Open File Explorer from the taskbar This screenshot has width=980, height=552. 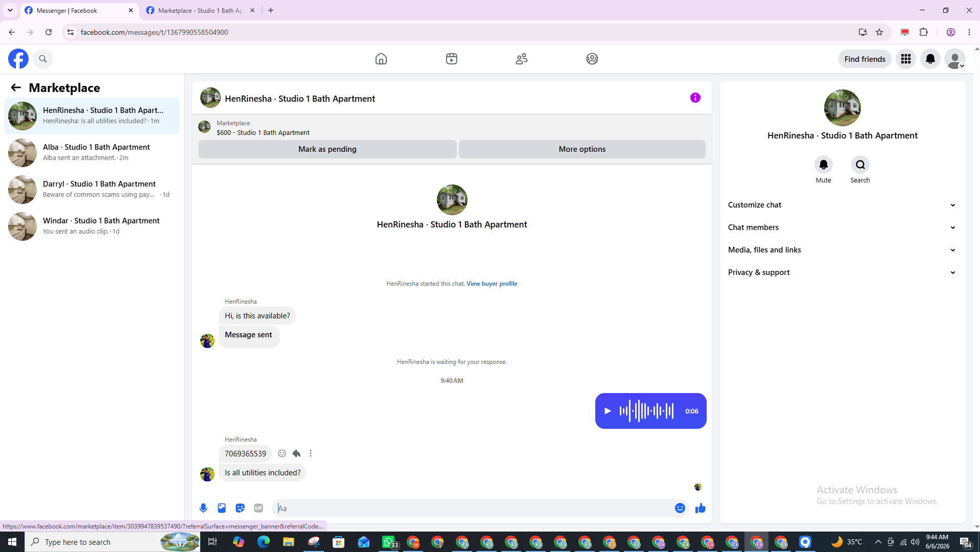coord(289,542)
